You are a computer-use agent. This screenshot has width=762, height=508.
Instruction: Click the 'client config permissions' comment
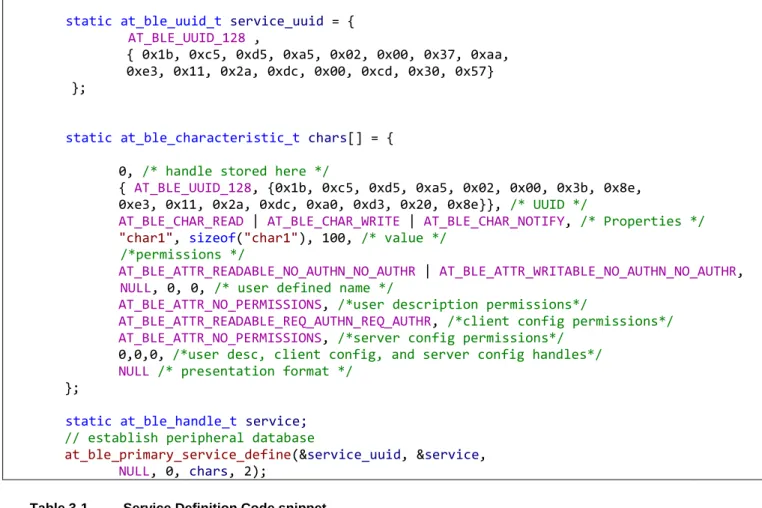[560, 321]
